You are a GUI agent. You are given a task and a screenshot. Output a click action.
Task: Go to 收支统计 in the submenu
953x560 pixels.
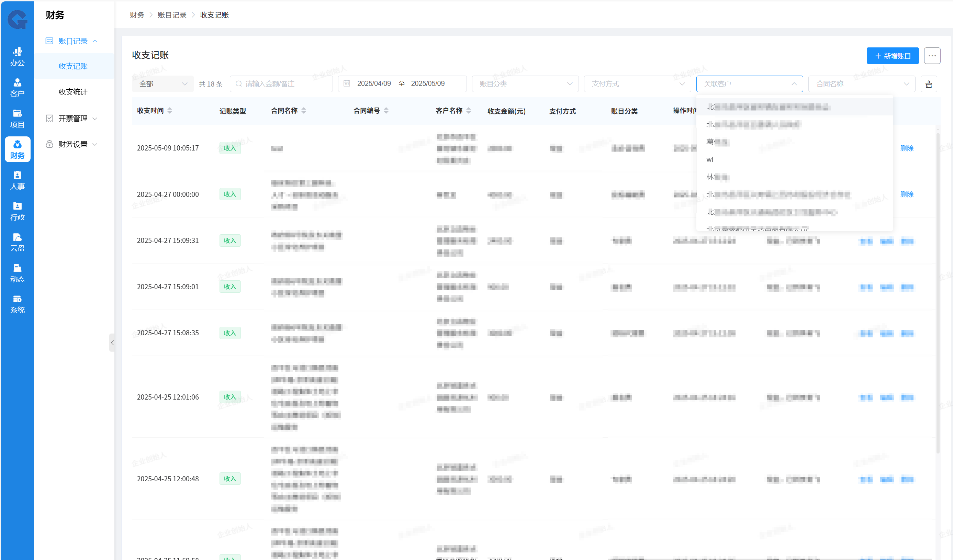click(74, 92)
